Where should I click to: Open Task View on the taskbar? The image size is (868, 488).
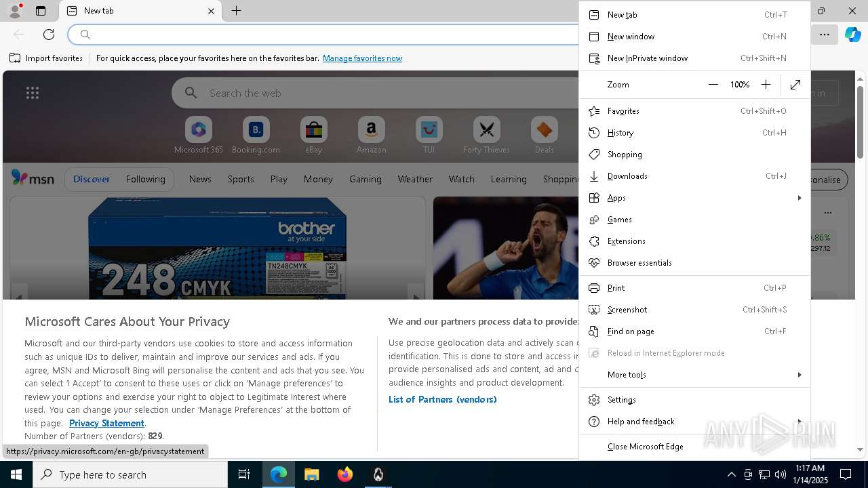point(244,474)
